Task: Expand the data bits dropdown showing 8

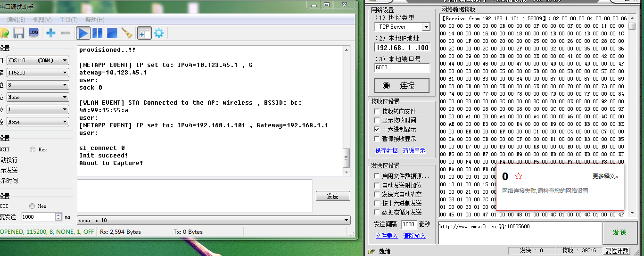Action: coord(65,85)
